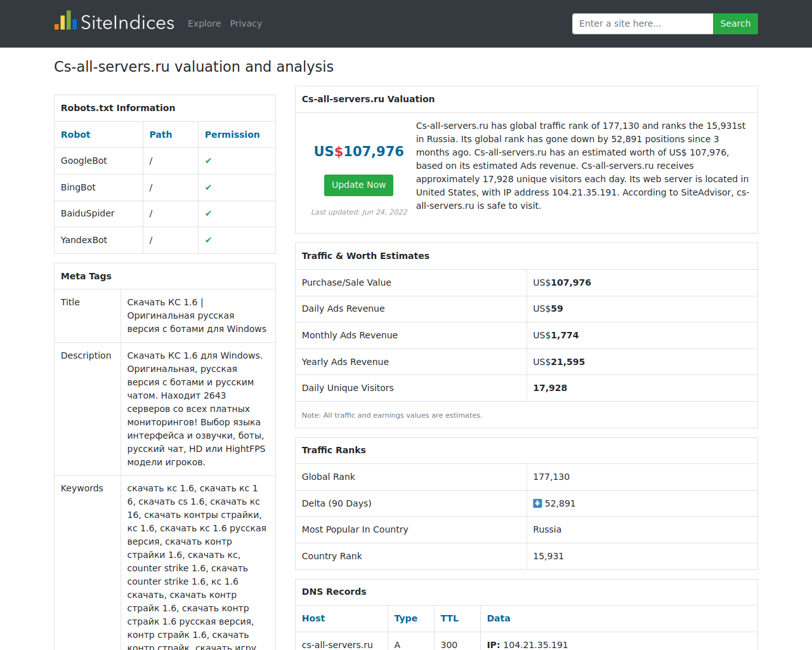Viewport: 812px width, 650px height.
Task: Click the Update Now button
Action: click(x=358, y=185)
